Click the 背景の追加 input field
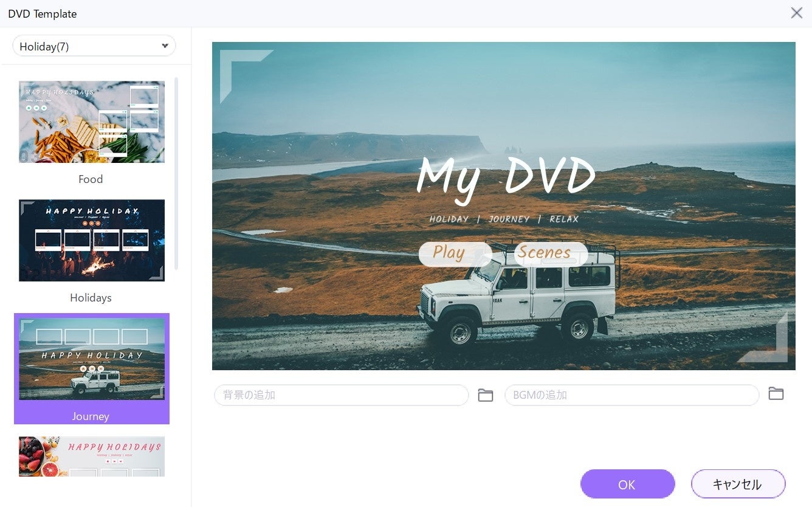 (x=341, y=395)
